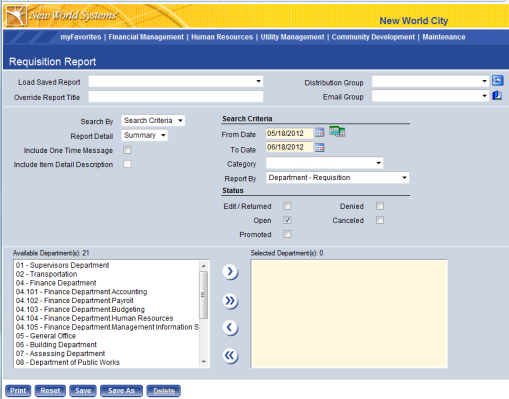Select 05 - General Office
Viewport: 509px width, 399px height.
[x=46, y=336]
